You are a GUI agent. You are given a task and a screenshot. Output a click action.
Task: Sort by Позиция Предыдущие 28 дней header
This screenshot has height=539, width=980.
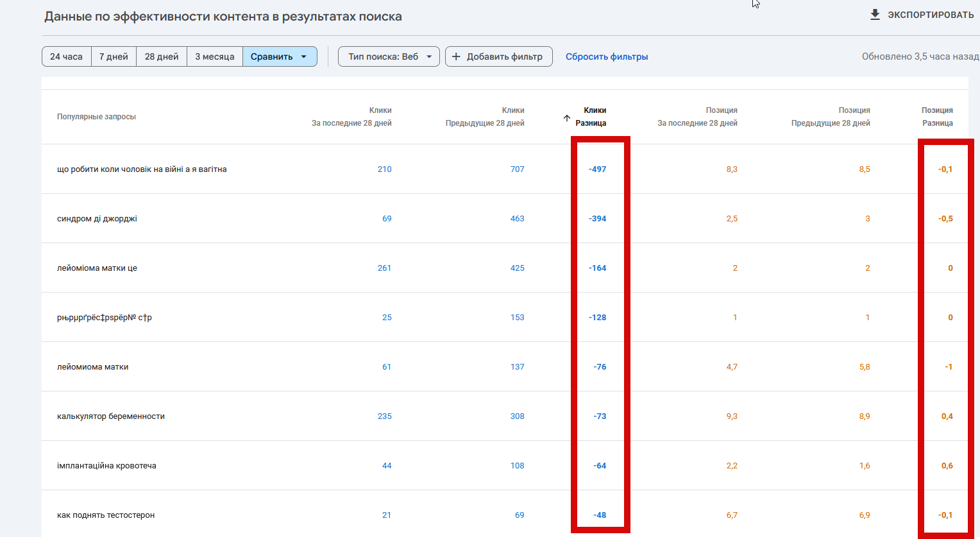(831, 117)
